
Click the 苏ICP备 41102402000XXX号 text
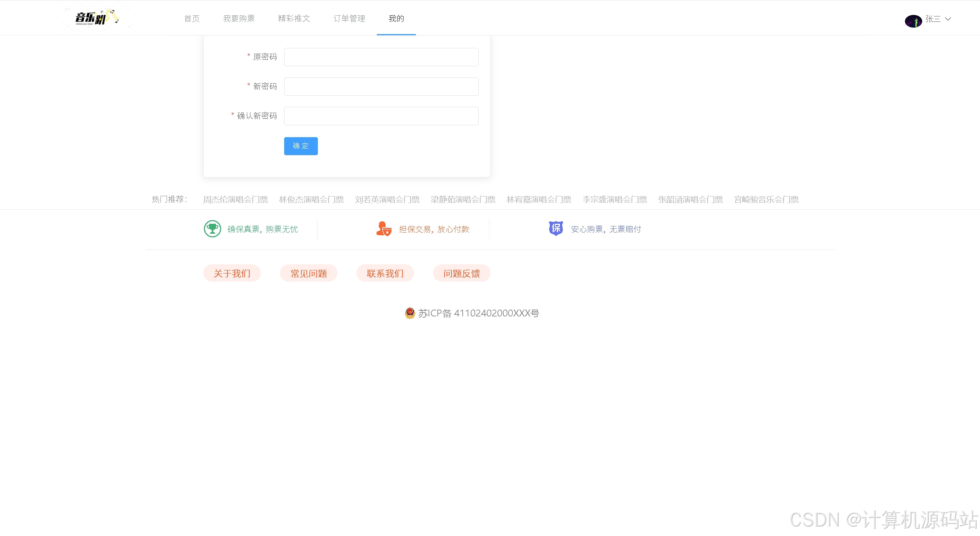point(479,313)
